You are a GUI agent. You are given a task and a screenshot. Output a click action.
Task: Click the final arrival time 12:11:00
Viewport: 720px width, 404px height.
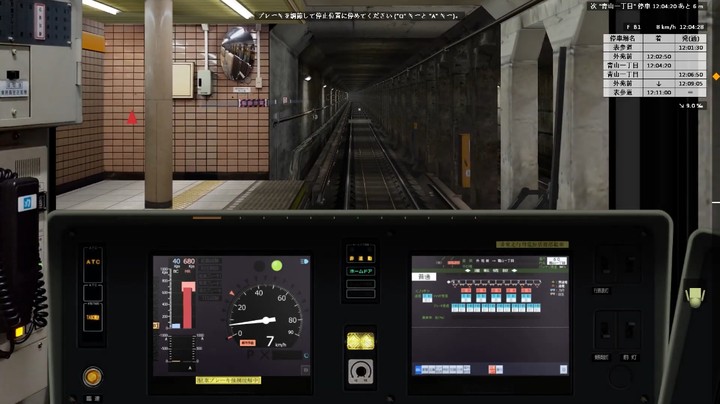point(658,92)
